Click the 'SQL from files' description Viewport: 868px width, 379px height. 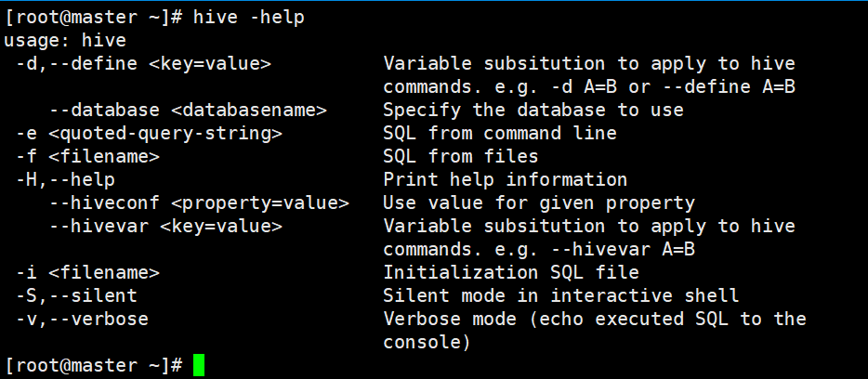click(461, 156)
